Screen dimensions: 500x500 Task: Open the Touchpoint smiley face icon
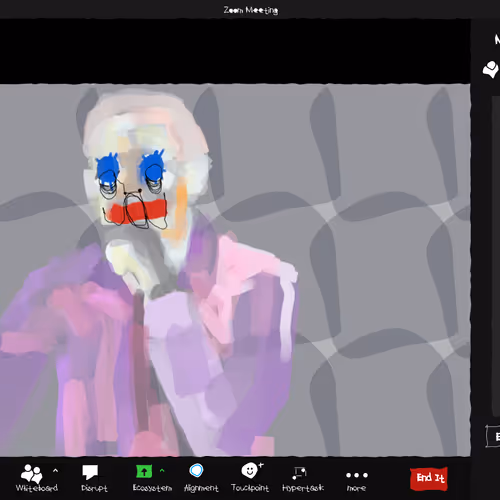[250, 471]
